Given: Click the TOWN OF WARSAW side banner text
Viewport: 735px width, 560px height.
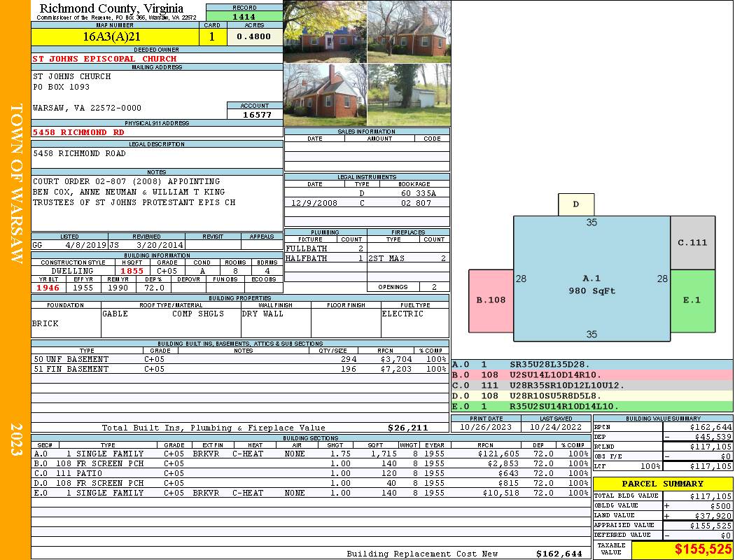Looking at the screenshot, I should pyautogui.click(x=16, y=183).
